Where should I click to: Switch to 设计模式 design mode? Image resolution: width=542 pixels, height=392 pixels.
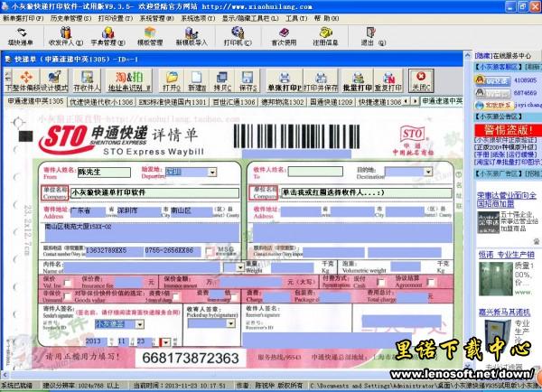(54, 80)
